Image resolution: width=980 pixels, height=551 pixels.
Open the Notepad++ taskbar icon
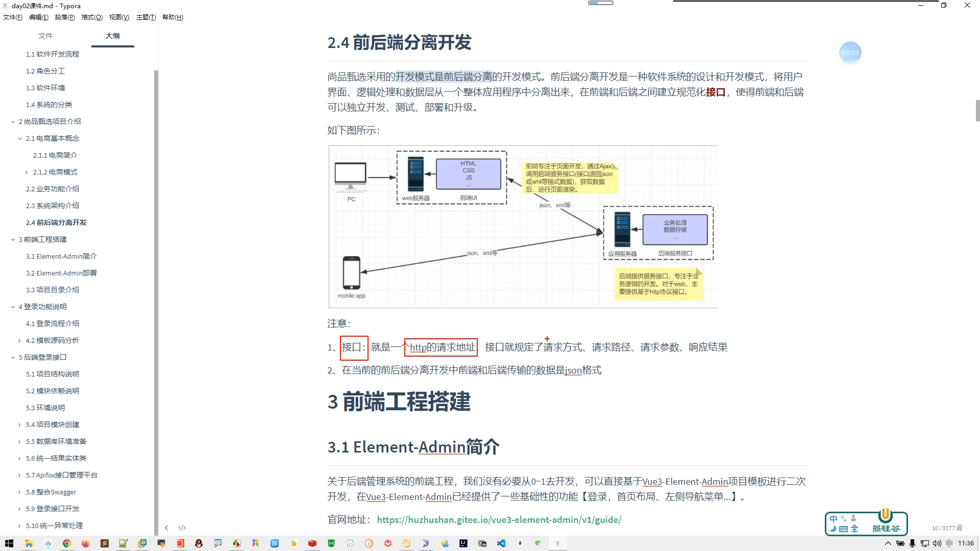point(123,543)
